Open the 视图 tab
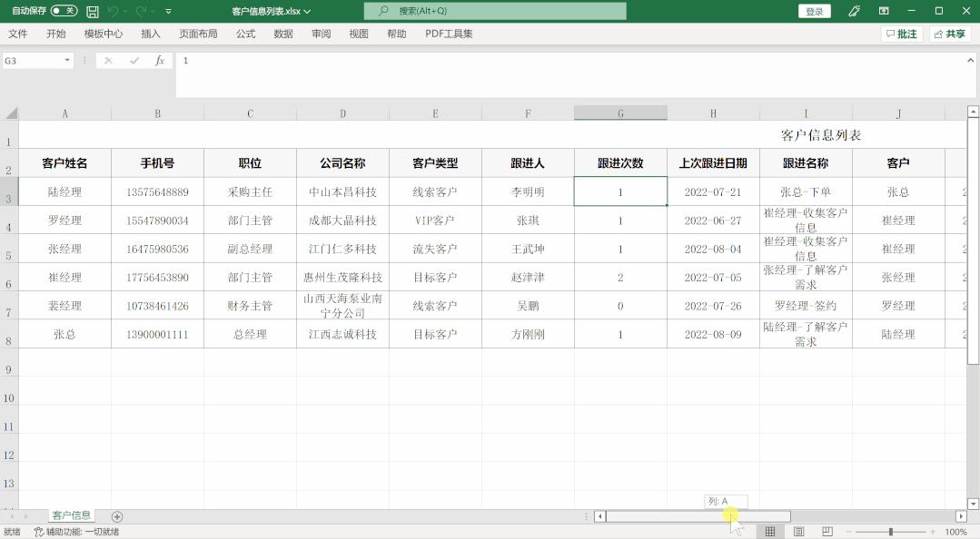The width and height of the screenshot is (980, 539). tap(359, 34)
